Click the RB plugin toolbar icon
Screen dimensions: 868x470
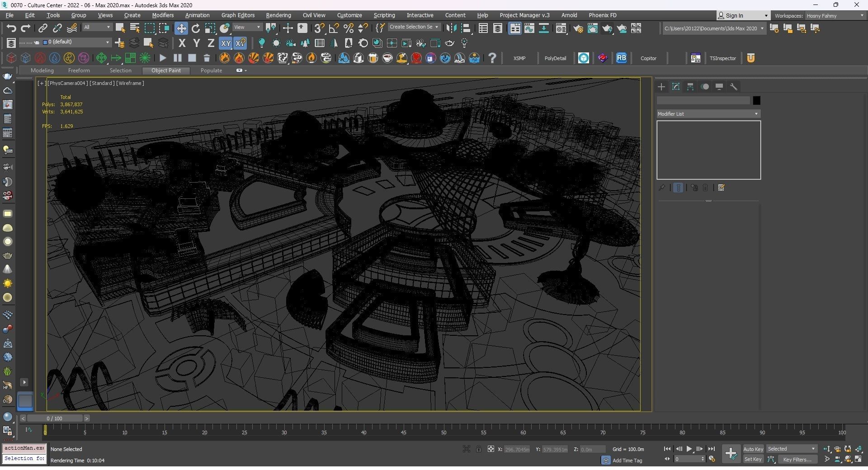[x=621, y=58]
